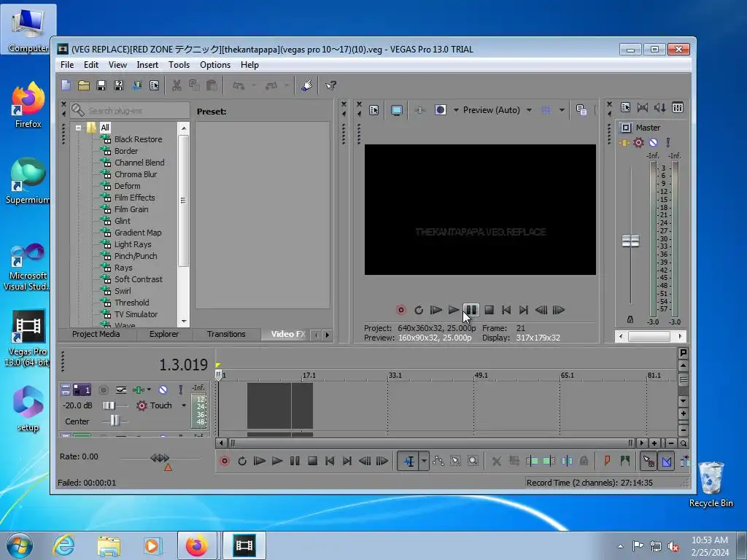The width and height of the screenshot is (747, 560).
Task: Stop playback from the preview window transport
Action: pos(489,310)
